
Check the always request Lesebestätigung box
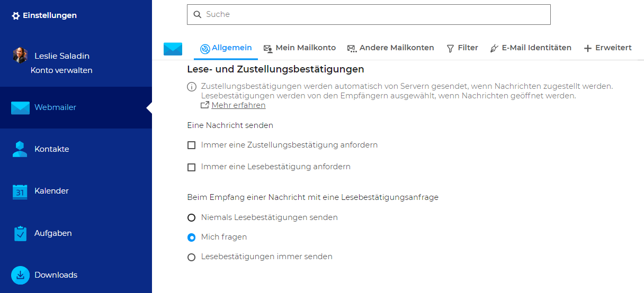click(192, 167)
